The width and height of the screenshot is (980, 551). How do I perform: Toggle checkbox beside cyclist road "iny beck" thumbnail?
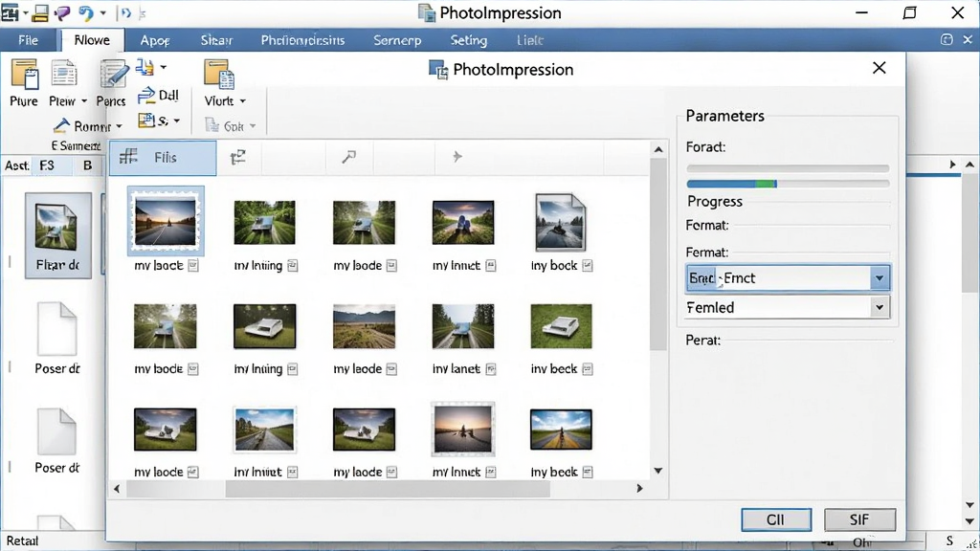point(588,473)
